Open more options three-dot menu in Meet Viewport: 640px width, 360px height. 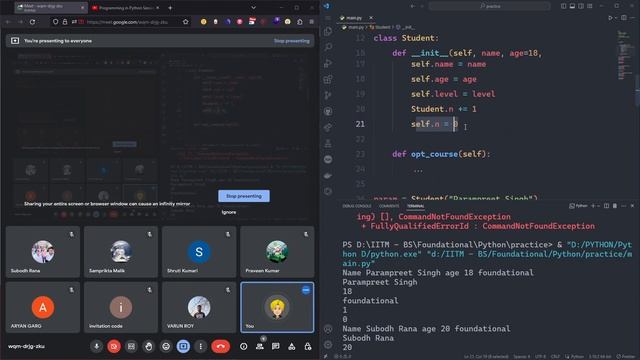tap(200, 347)
